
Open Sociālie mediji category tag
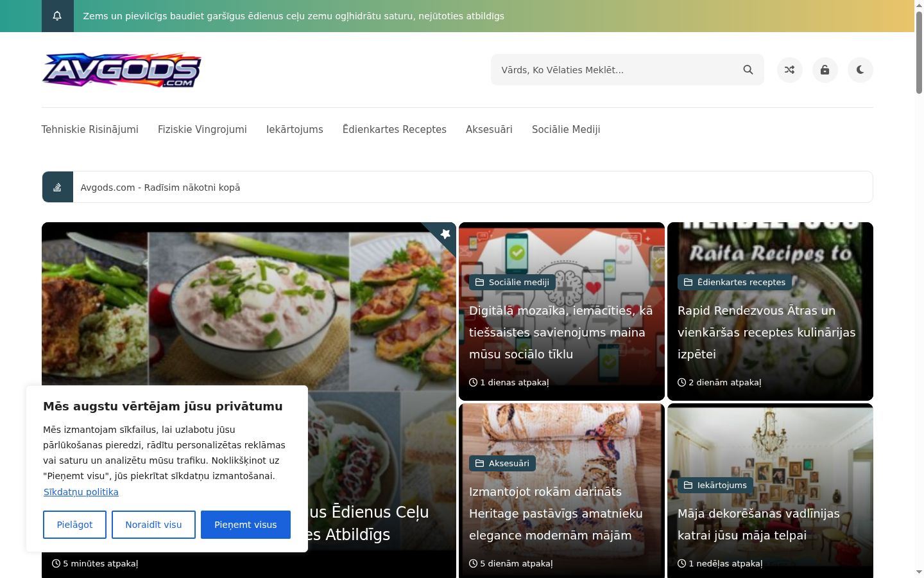[x=512, y=282]
